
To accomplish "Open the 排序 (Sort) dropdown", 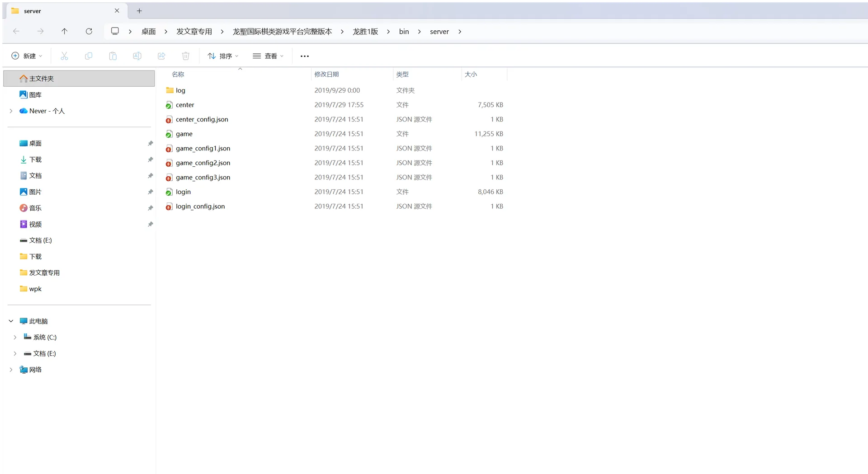I will coord(223,56).
